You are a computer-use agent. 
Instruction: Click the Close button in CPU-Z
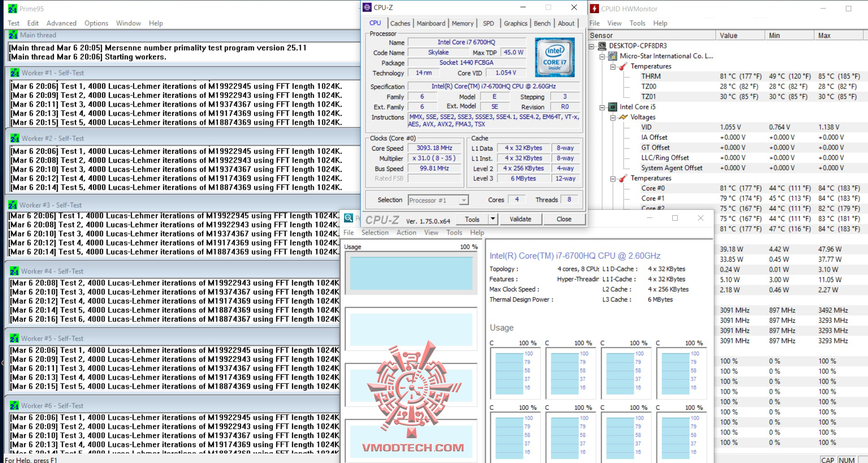(x=564, y=219)
